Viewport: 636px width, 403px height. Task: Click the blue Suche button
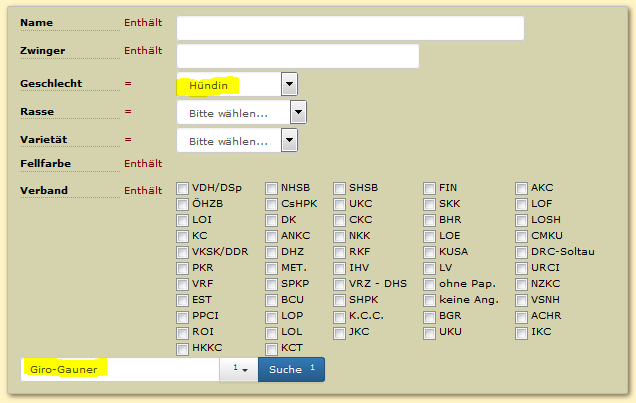pos(291,370)
